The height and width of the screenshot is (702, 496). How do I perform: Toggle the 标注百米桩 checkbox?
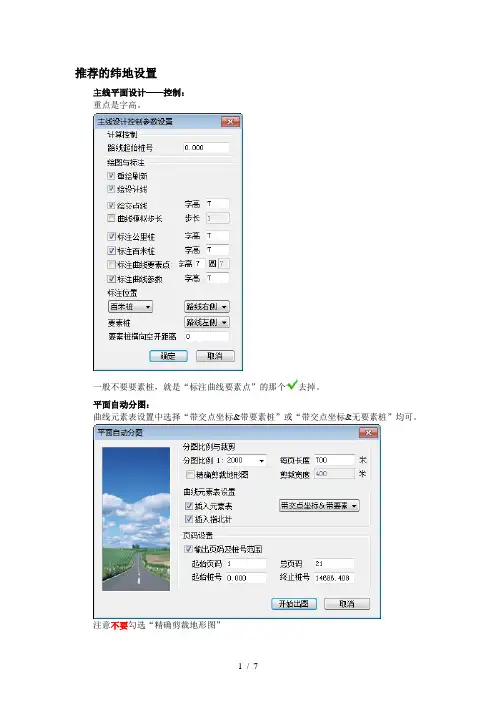point(111,250)
